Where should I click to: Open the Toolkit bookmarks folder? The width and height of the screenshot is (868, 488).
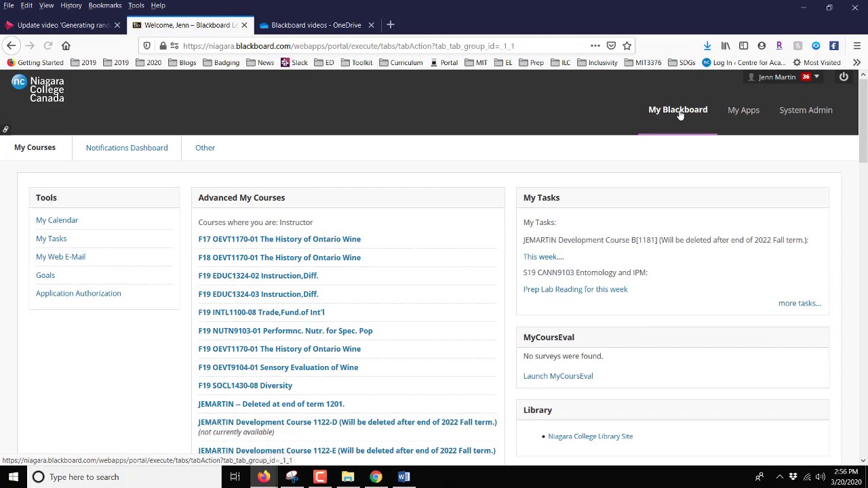[357, 62]
